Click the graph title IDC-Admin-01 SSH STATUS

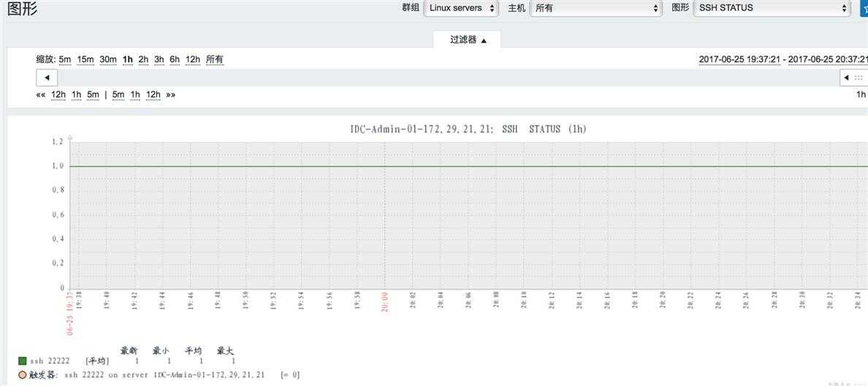468,129
